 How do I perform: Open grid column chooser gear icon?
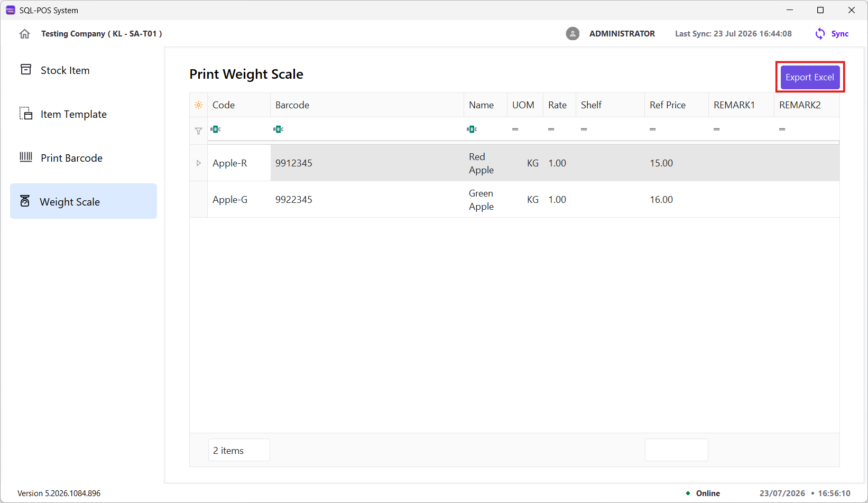point(198,105)
